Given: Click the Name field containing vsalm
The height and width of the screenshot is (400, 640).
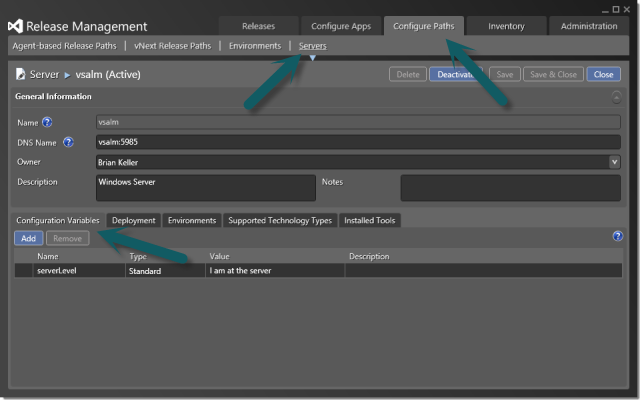Looking at the screenshot, I should coord(358,122).
